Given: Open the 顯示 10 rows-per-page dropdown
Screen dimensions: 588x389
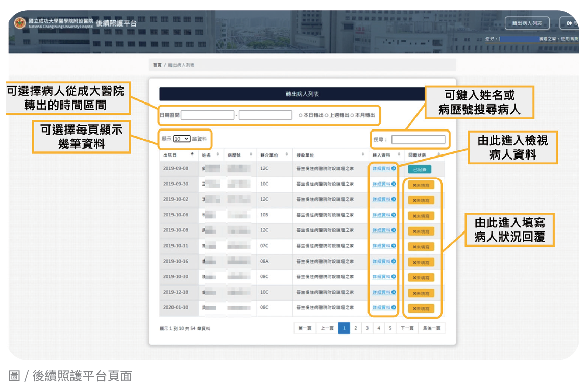Looking at the screenshot, I should (181, 139).
